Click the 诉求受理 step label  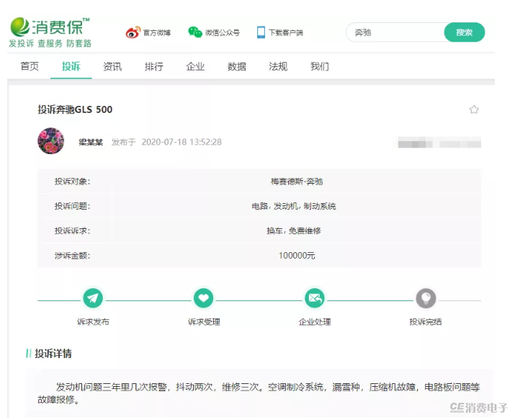pos(204,322)
